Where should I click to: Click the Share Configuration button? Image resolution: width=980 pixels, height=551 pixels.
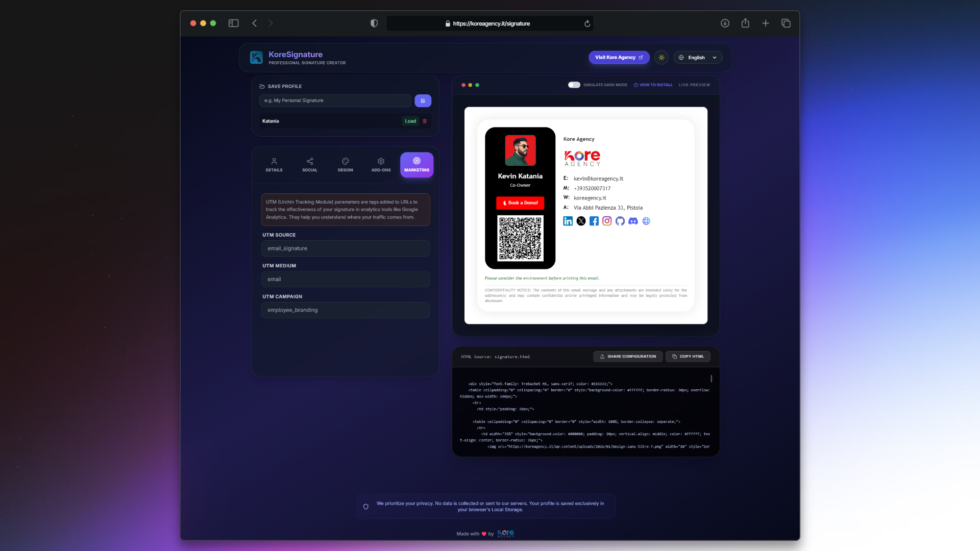point(628,357)
